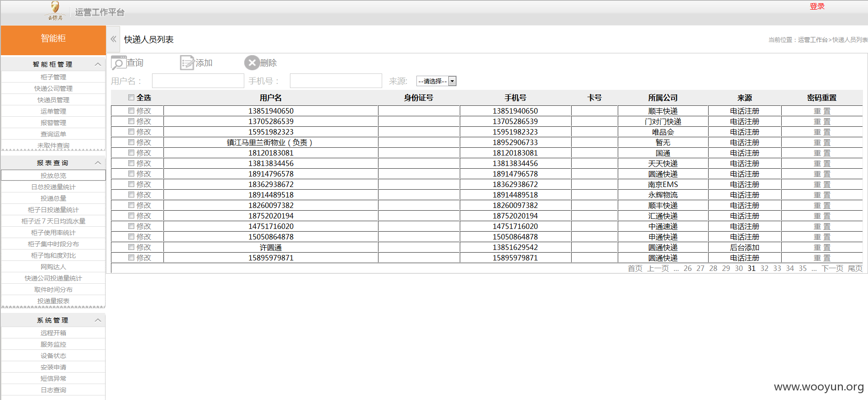The height and width of the screenshot is (400, 868).
Task: Check the row for user 许圆通
Action: point(132,247)
